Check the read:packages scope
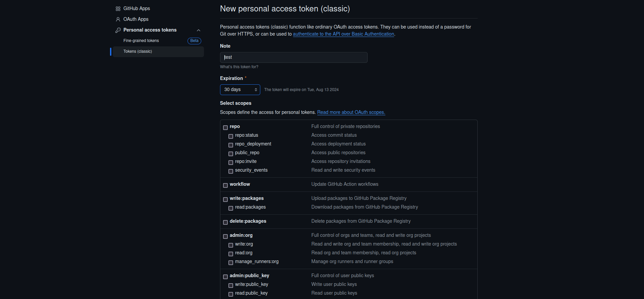Image resolution: width=644 pixels, height=299 pixels. point(231,208)
